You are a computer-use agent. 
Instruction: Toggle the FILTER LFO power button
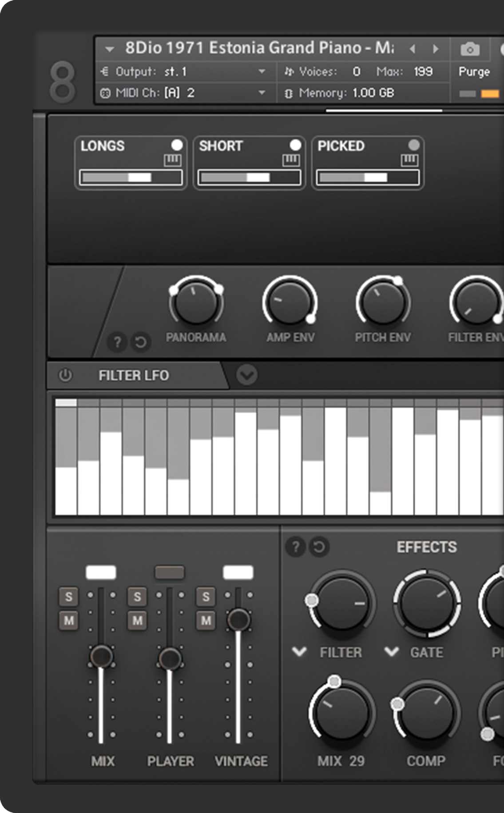tap(65, 375)
